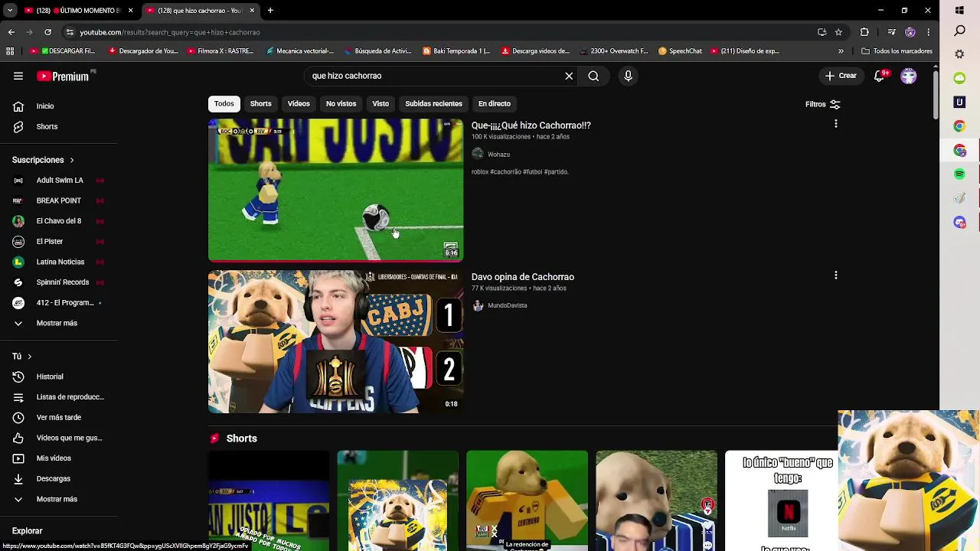Open browser extensions puzzle icon
Viewport: 980px width, 551px height.
pos(864,32)
